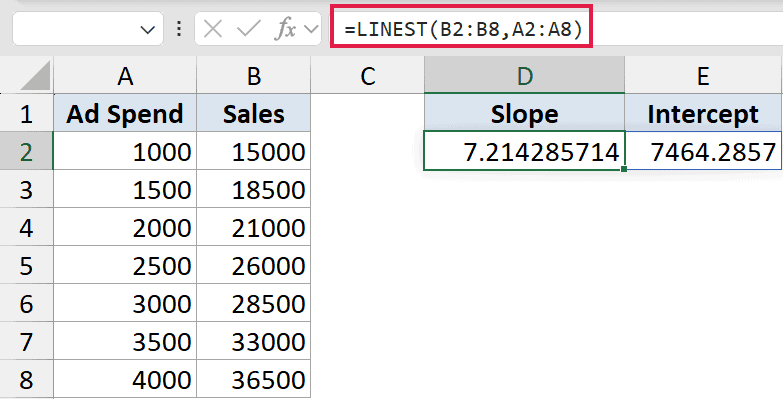Screen dimensions: 783x399
Task: Select the cell containing 36500
Action: pos(254,379)
